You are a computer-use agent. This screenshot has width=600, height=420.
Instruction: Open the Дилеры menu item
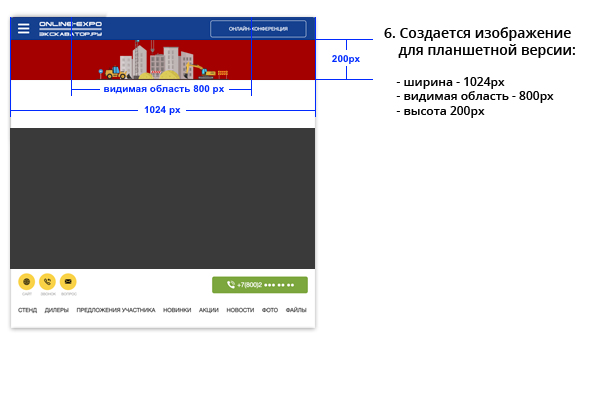[x=57, y=310]
